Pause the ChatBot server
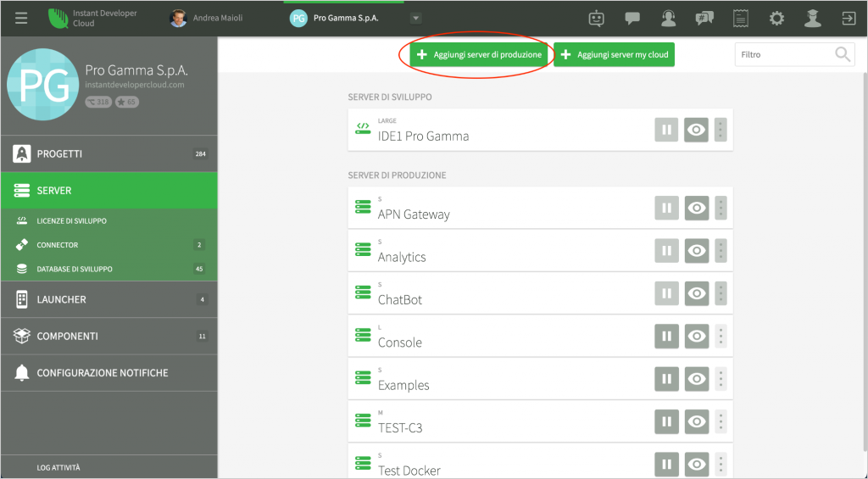 click(666, 293)
